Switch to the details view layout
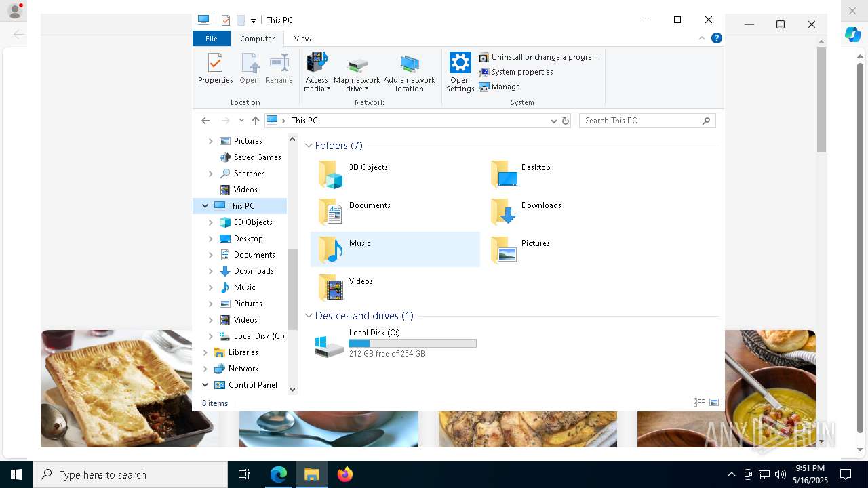The width and height of the screenshot is (868, 488). [x=699, y=403]
